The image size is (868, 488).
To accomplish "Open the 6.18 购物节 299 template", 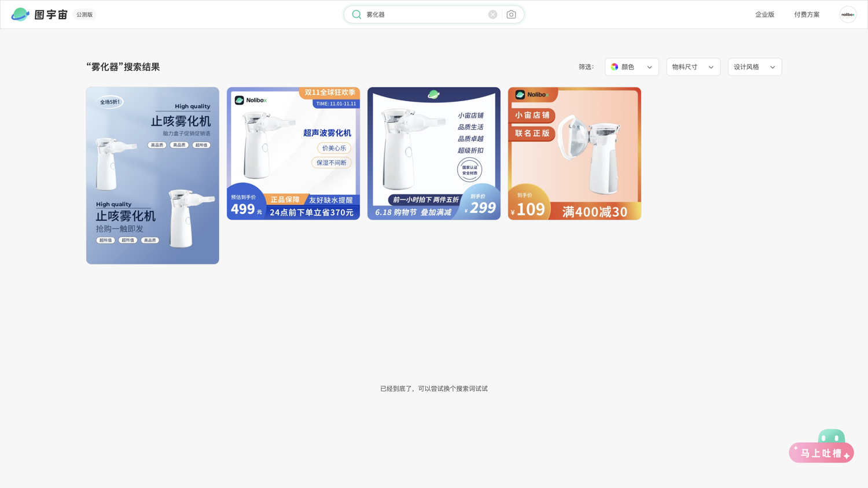I will pyautogui.click(x=434, y=153).
